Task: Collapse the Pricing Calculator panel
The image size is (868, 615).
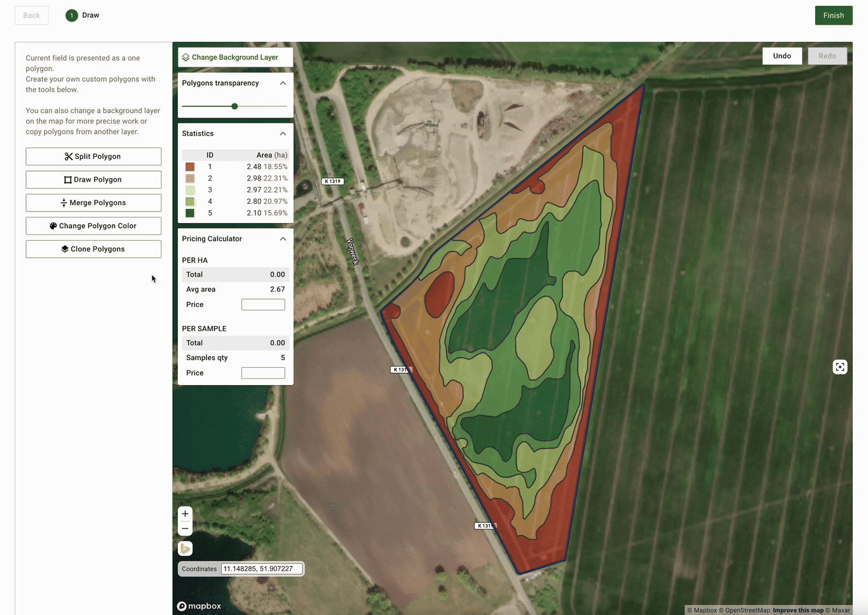Action: pyautogui.click(x=283, y=239)
